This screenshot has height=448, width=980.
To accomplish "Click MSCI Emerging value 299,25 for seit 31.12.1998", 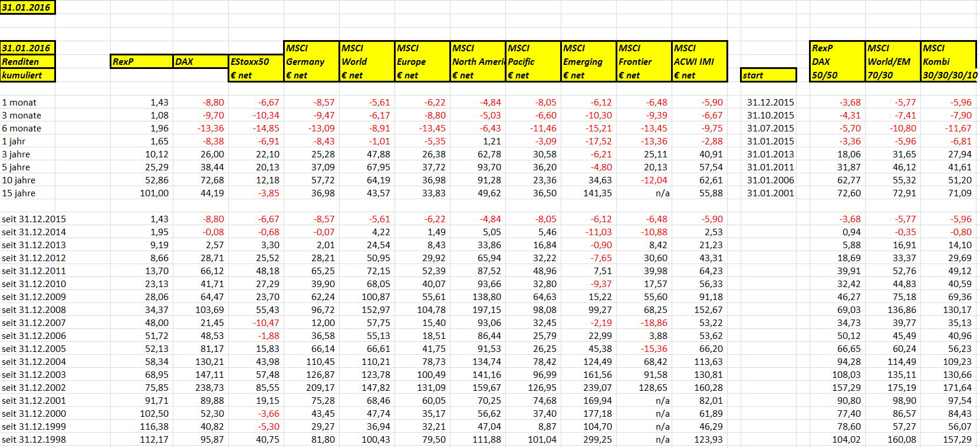I will click(x=597, y=440).
